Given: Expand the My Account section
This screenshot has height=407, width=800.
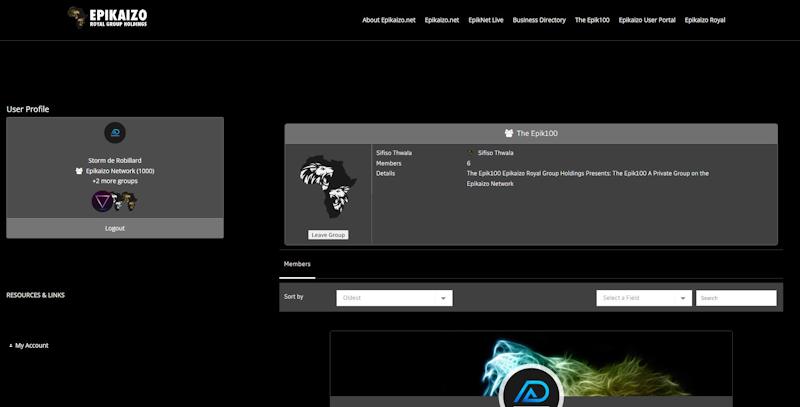Looking at the screenshot, I should (29, 345).
